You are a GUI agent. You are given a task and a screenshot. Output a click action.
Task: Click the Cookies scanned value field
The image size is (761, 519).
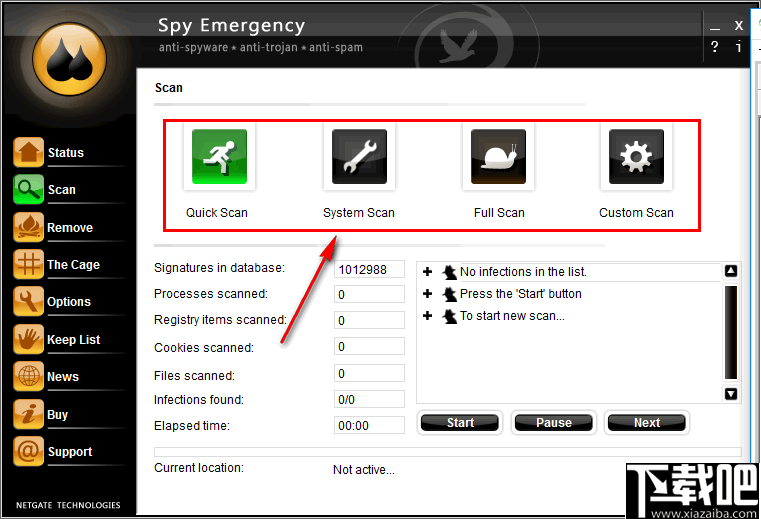point(369,347)
